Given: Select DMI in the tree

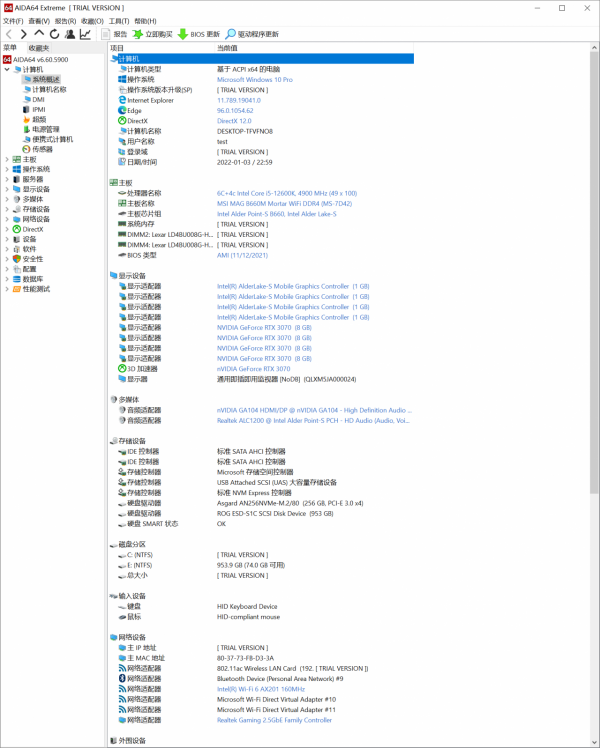Looking at the screenshot, I should coord(34,99).
